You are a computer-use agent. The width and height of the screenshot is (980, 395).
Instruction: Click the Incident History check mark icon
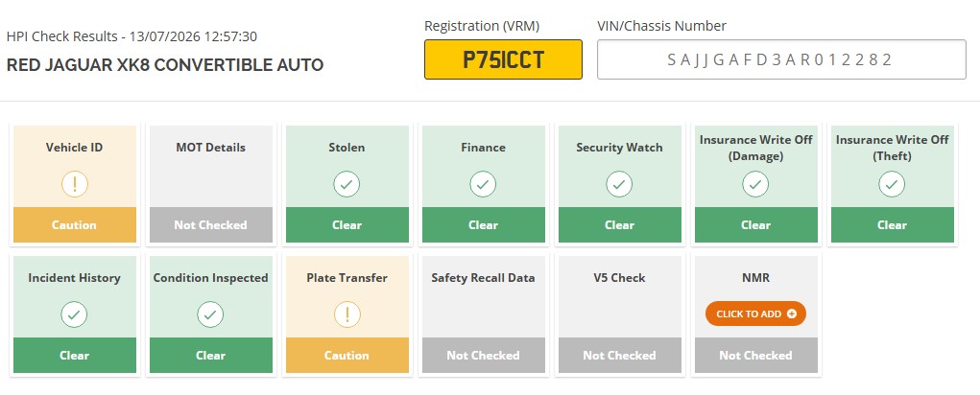[x=74, y=314]
